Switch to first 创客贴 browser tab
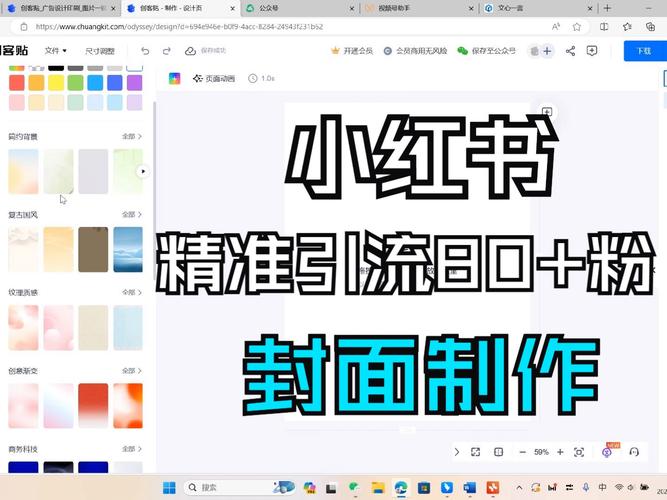The height and width of the screenshot is (500, 667). pyautogui.click(x=62, y=8)
